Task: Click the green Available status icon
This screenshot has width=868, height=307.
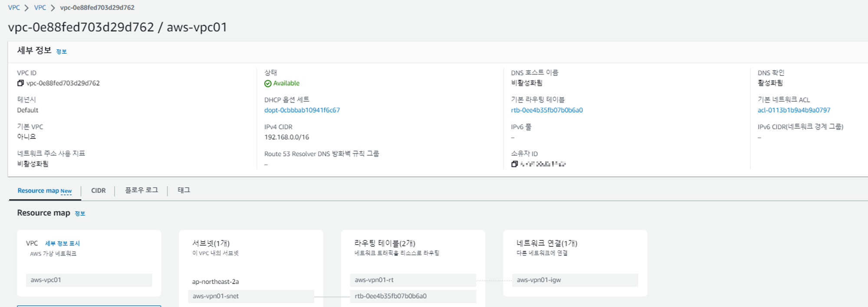Action: click(x=268, y=84)
